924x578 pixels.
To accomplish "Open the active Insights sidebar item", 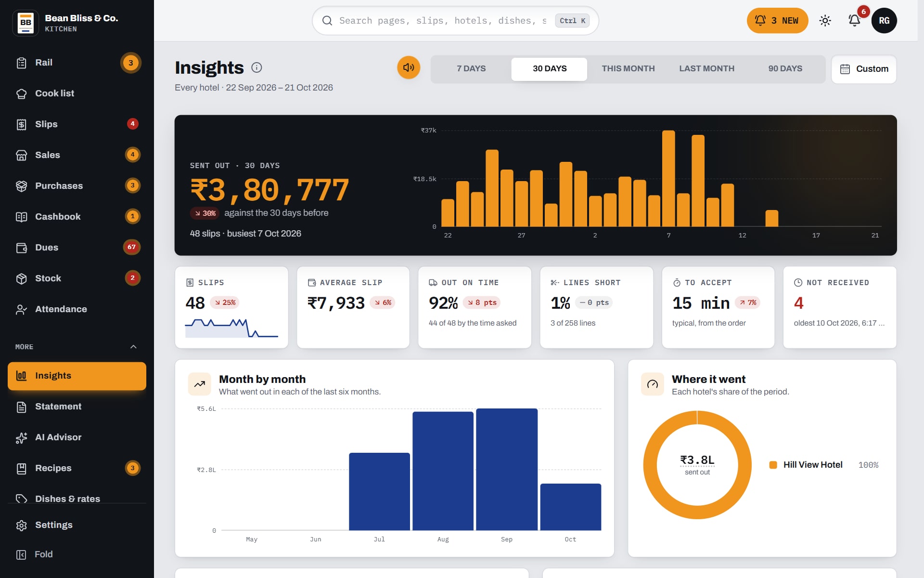I will pyautogui.click(x=77, y=376).
